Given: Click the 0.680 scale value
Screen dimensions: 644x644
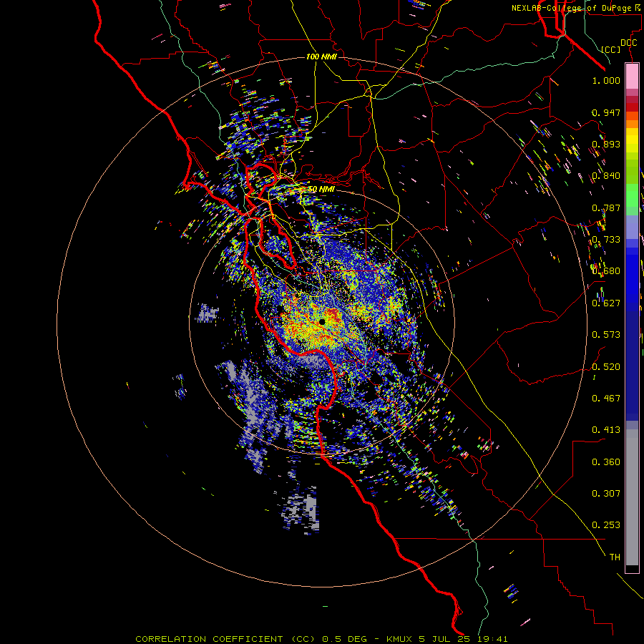Looking at the screenshot, I should pyautogui.click(x=606, y=271).
